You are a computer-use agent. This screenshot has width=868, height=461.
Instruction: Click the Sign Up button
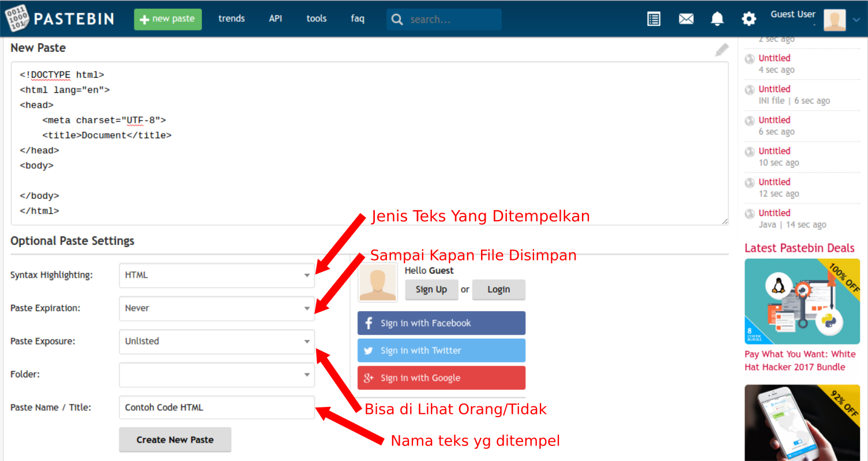point(431,289)
